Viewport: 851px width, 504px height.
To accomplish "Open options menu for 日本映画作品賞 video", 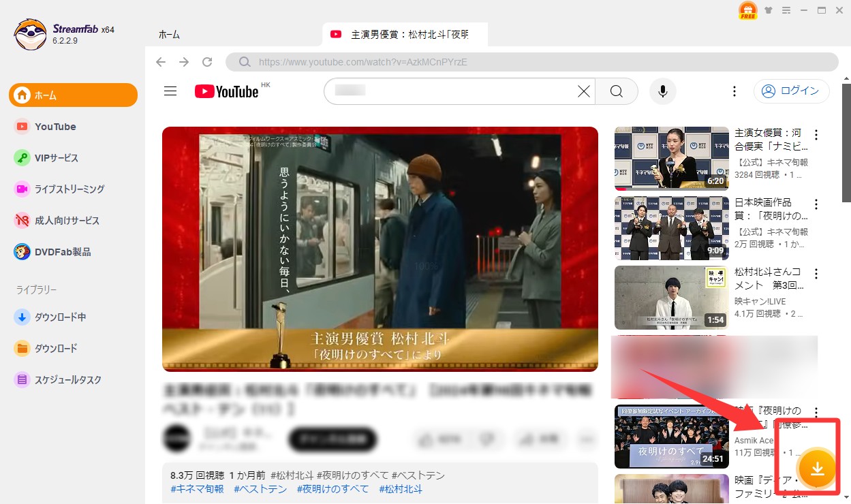I will [x=816, y=204].
